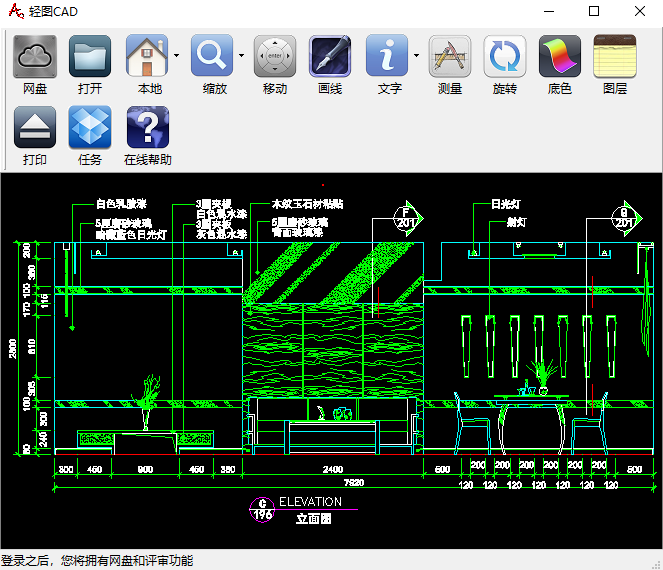Click the 轻图CAD logo in title bar
663x570 pixels.
pos(13,11)
